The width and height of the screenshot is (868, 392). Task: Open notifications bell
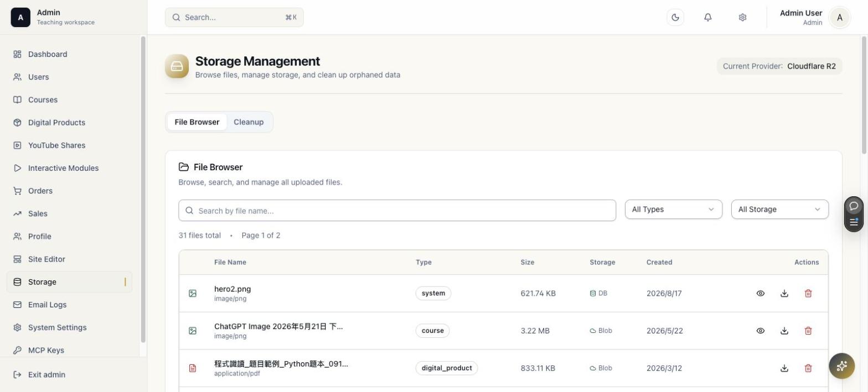point(707,17)
